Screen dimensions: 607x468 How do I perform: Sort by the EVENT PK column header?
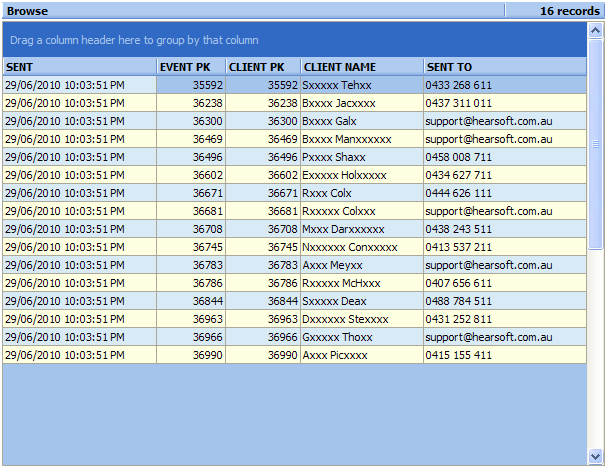(191, 67)
